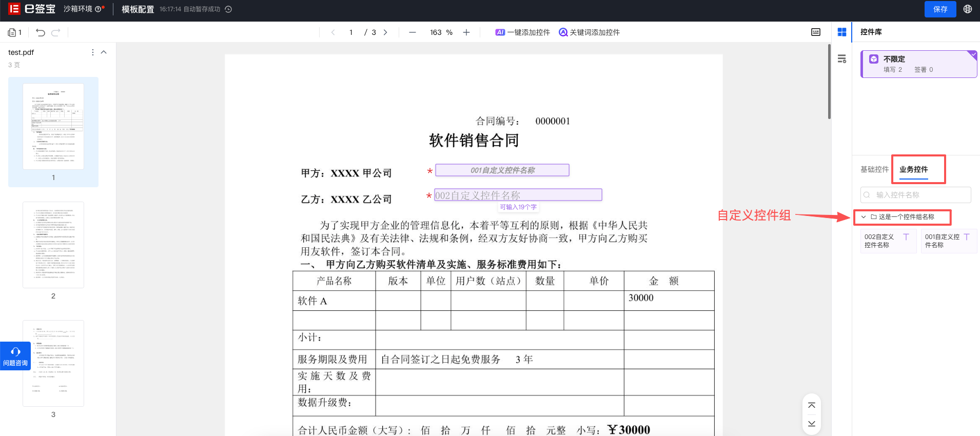
Task: Go to the next page
Action: pyautogui.click(x=385, y=32)
